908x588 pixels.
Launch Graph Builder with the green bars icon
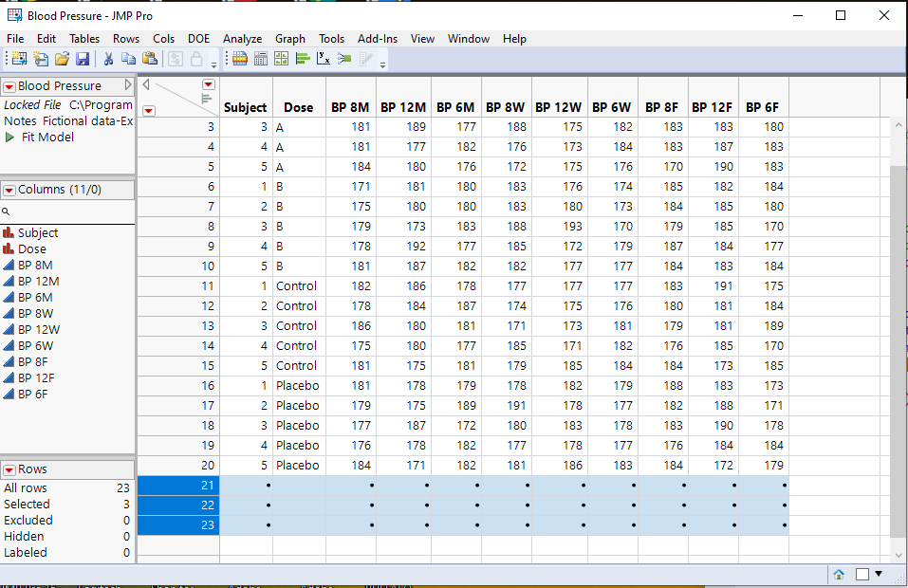pos(302,59)
